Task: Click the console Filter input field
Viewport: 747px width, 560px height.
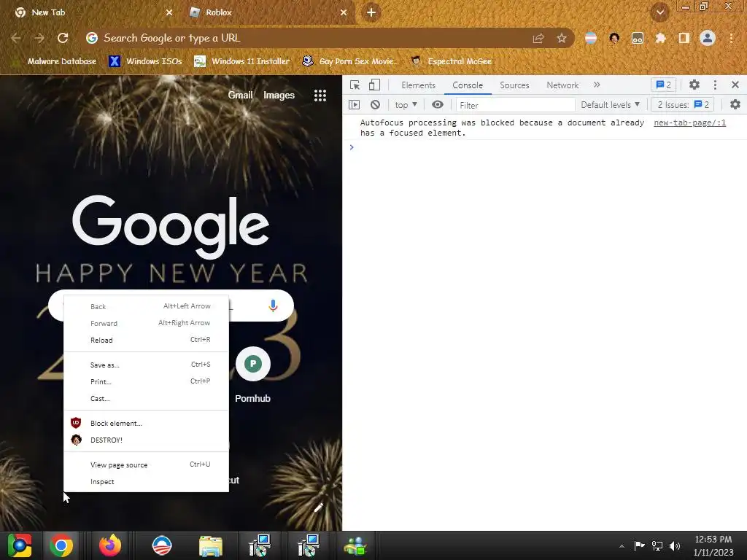Action: (x=516, y=105)
